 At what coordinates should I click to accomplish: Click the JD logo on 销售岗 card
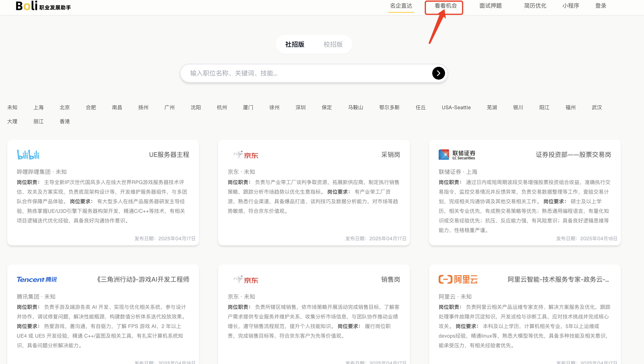(246, 279)
